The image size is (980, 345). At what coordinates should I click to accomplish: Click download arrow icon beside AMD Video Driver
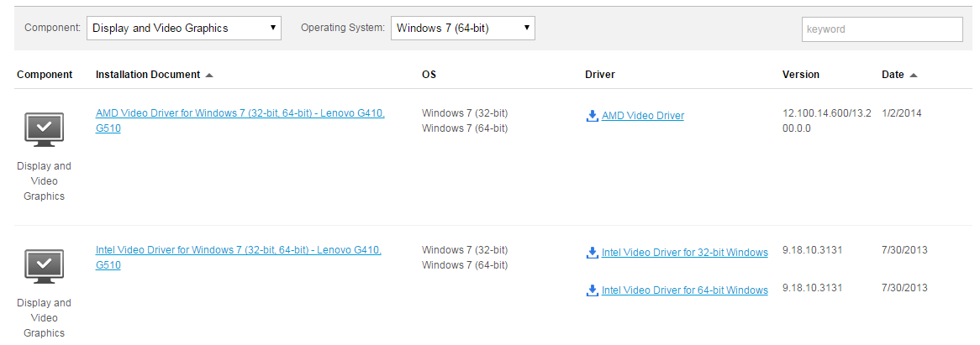pos(593,116)
